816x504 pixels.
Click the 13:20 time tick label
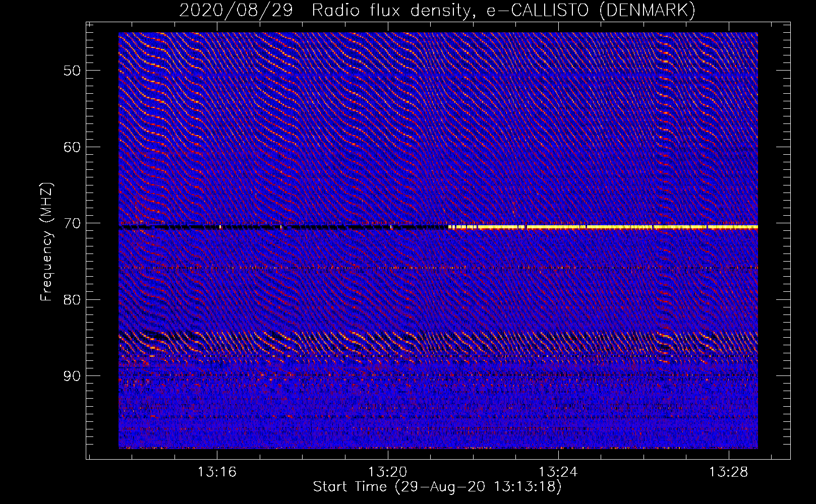pos(387,472)
